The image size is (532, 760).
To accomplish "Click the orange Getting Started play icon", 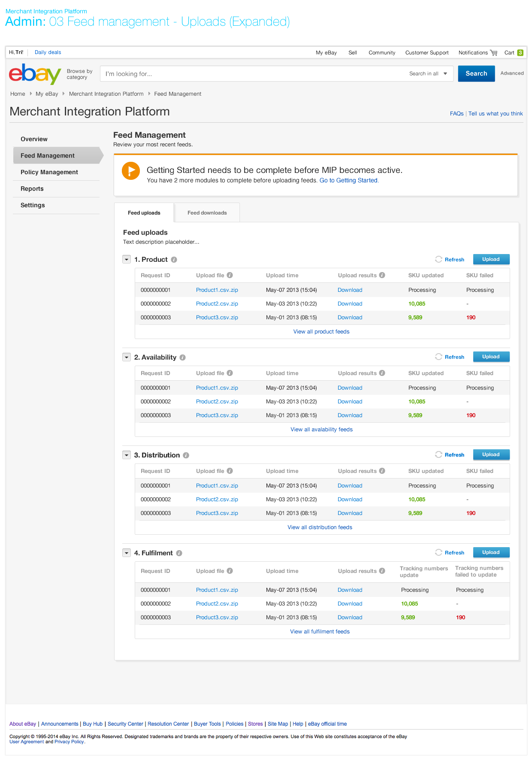I will [131, 171].
